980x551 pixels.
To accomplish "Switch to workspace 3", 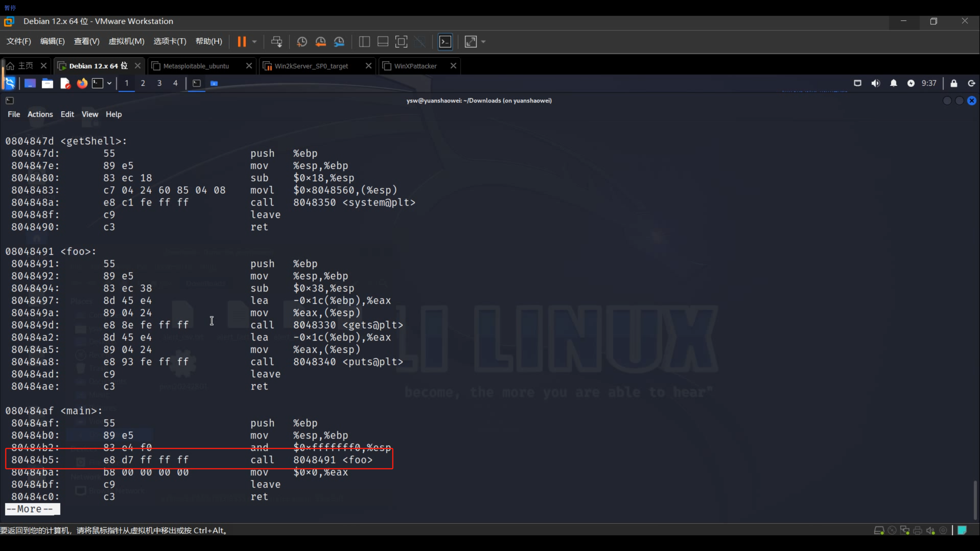I will pyautogui.click(x=159, y=83).
